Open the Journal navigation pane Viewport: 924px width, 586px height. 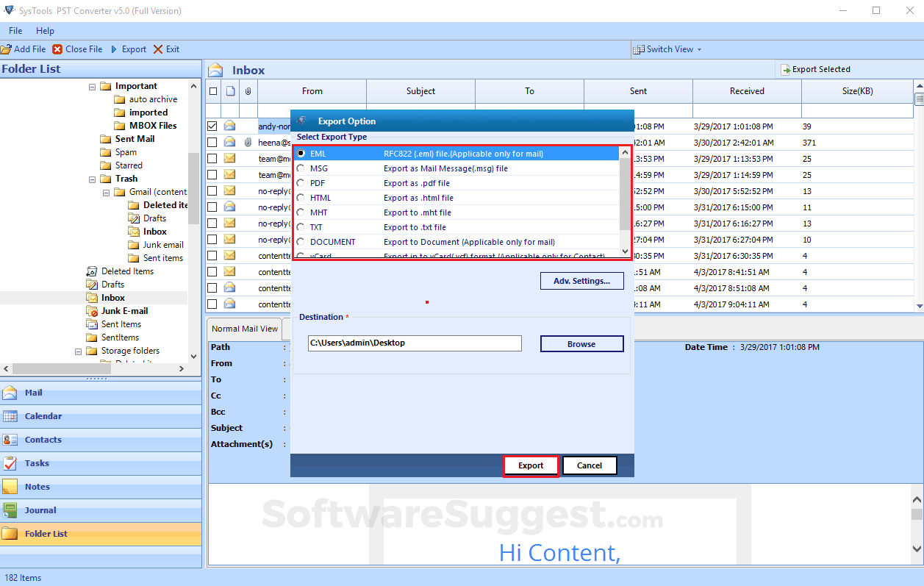40,510
